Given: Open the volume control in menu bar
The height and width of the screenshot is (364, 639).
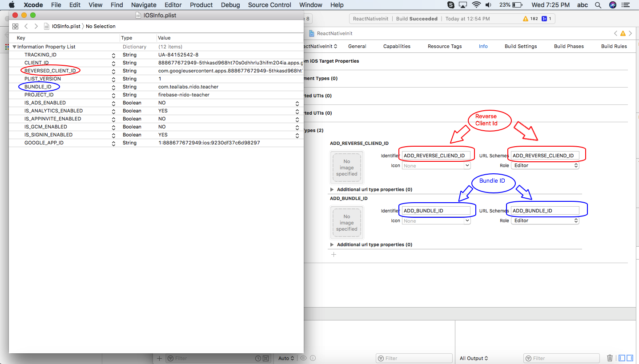Looking at the screenshot, I should [488, 5].
